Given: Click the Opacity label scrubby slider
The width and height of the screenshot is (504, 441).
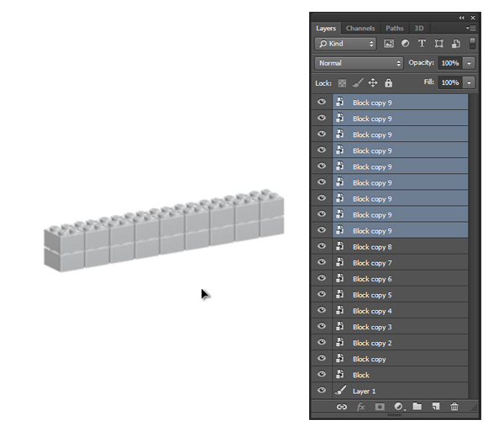Looking at the screenshot, I should 421,63.
